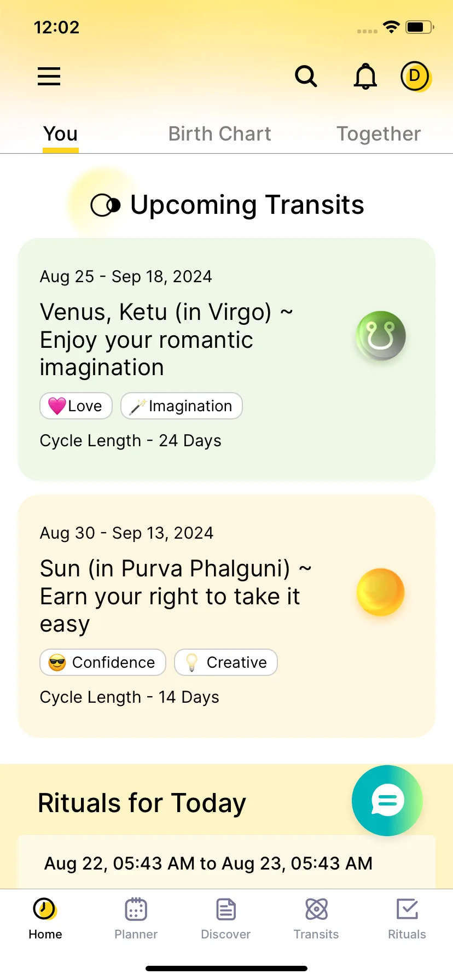Image resolution: width=453 pixels, height=980 pixels.
Task: Select the You tab
Action: click(x=61, y=134)
